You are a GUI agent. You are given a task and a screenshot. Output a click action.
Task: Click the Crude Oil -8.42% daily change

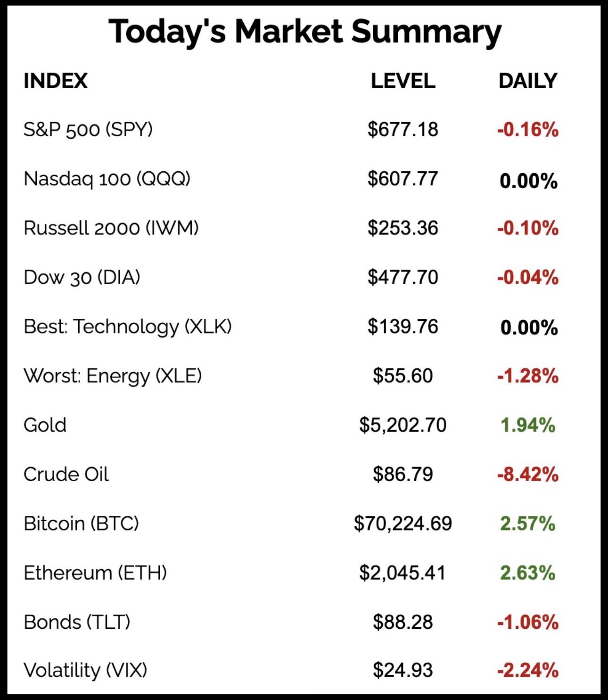click(x=528, y=475)
